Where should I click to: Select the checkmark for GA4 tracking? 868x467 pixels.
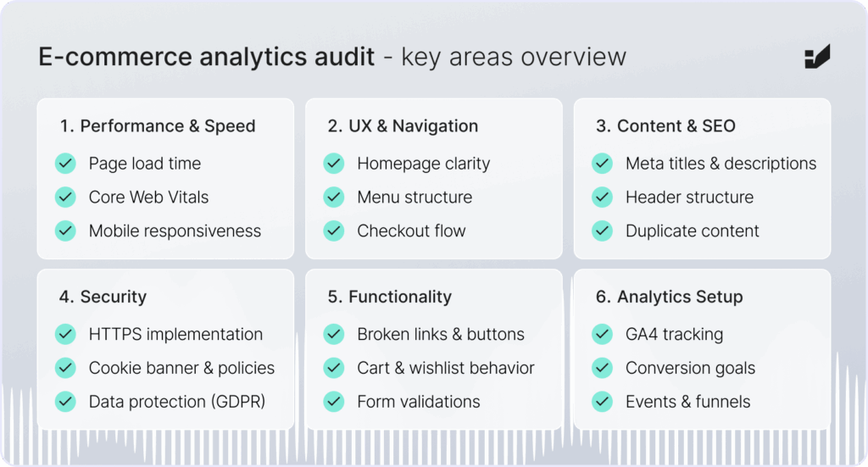click(x=603, y=334)
